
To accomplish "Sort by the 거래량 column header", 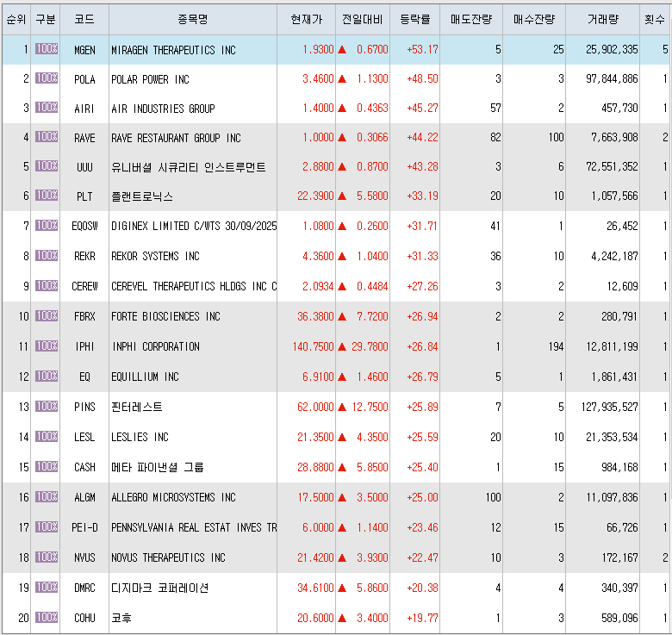I will pos(603,19).
